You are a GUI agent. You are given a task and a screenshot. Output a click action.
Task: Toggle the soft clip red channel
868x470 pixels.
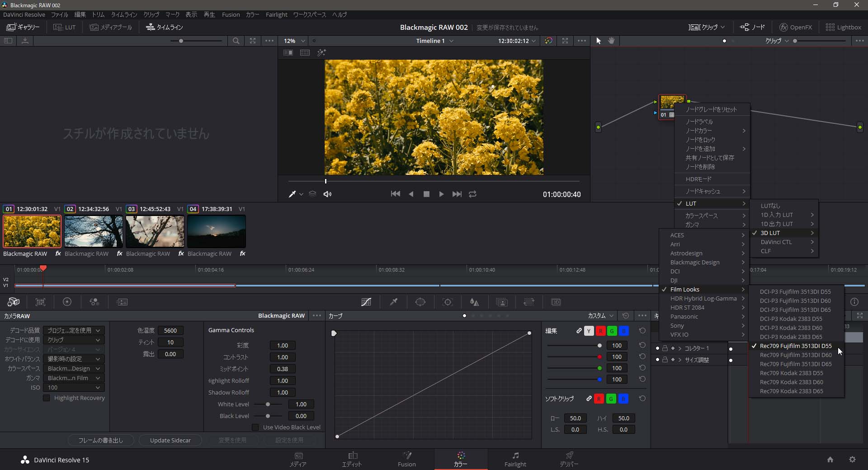599,399
